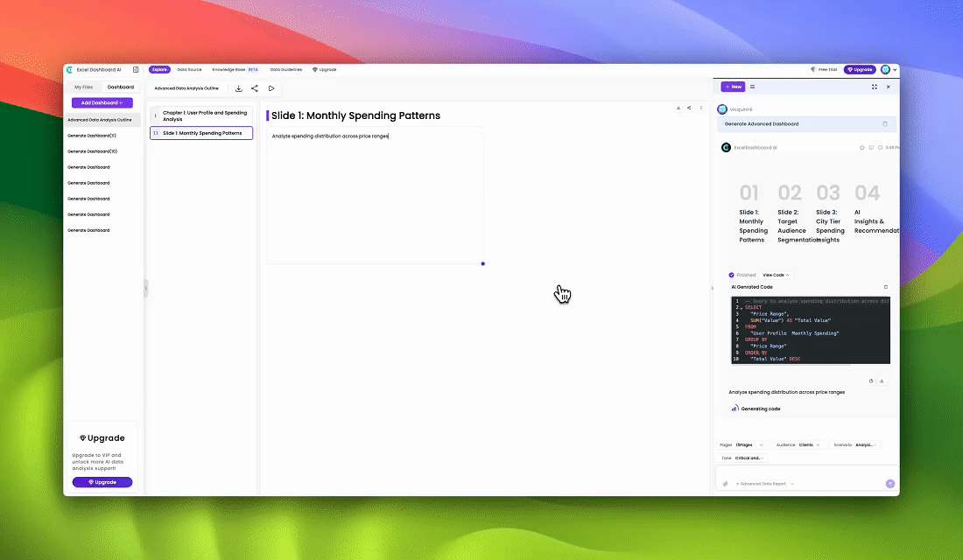This screenshot has width=963, height=560.
Task: Open the Knowledge Base tab
Action: click(235, 70)
